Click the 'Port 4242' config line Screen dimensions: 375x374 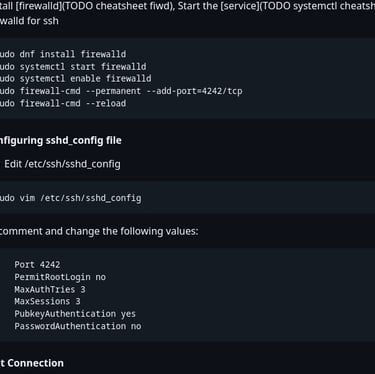(x=37, y=265)
